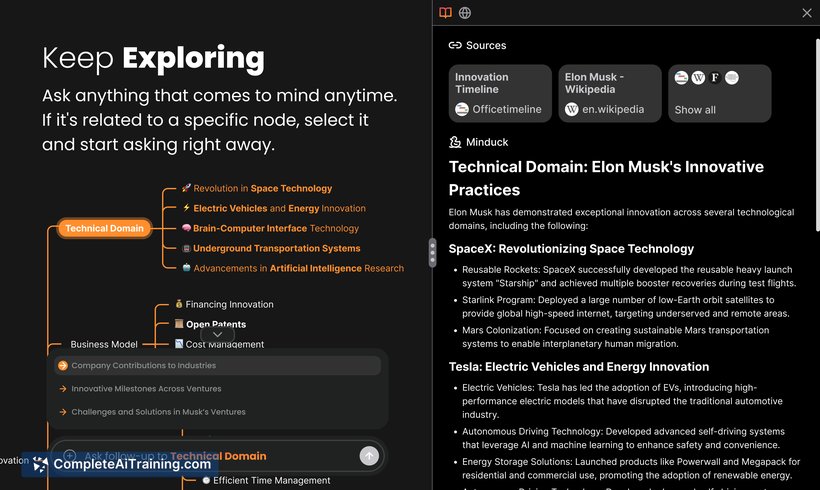Collapse suggestions with the chevron down button

218,335
